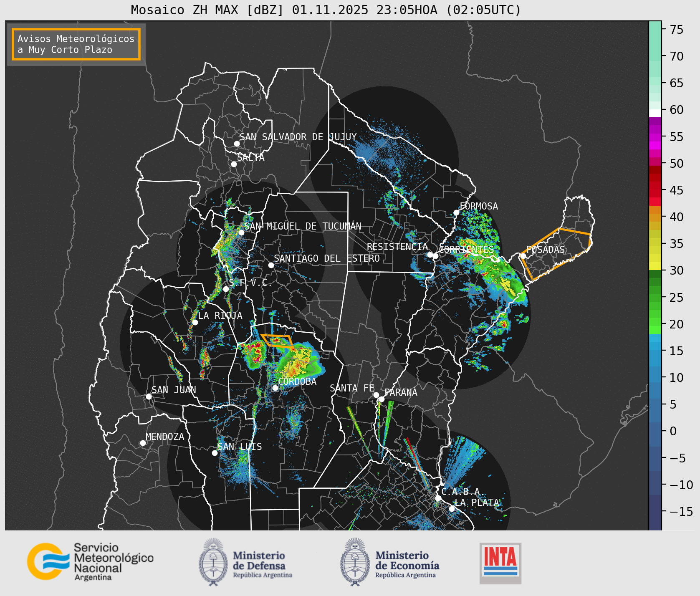
Task: Click the Formosa city marker dot
Action: pos(456,212)
